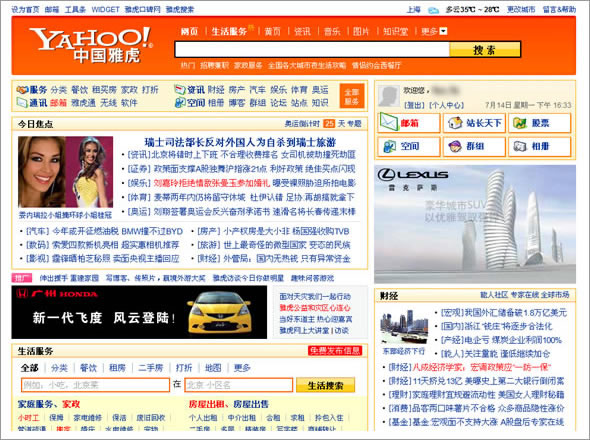The height and width of the screenshot is (440, 590).
Task: Click the city skyline thumbnail in 财经 section
Action: [x=404, y=326]
